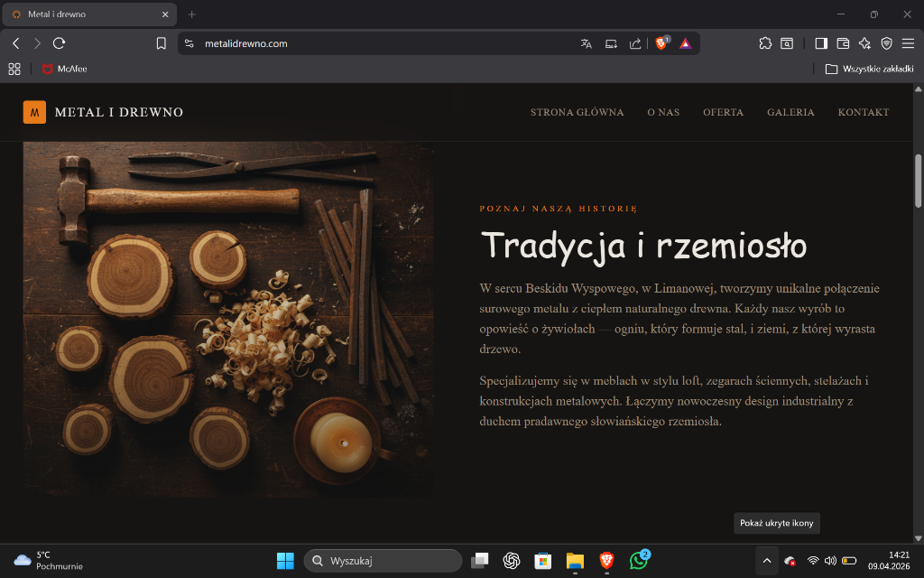This screenshot has width=924, height=578.
Task: Open Brave Rewards triangle icon
Action: [x=686, y=43]
